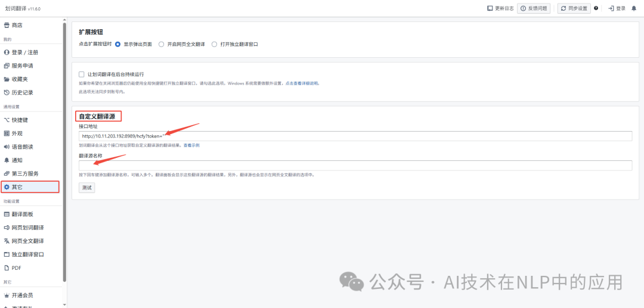644x308 pixels.
Task: Click the 自定义翻译源 section heading
Action: 97,117
